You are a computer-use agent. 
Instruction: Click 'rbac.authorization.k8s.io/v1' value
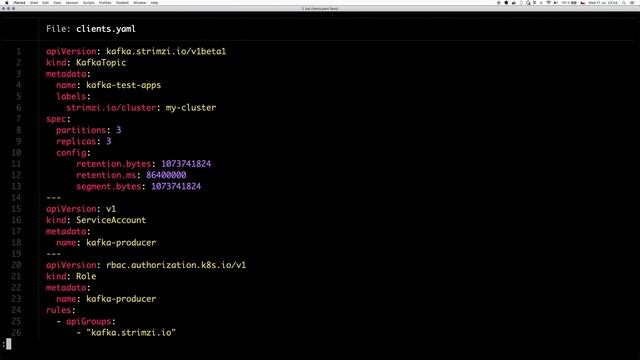click(176, 265)
